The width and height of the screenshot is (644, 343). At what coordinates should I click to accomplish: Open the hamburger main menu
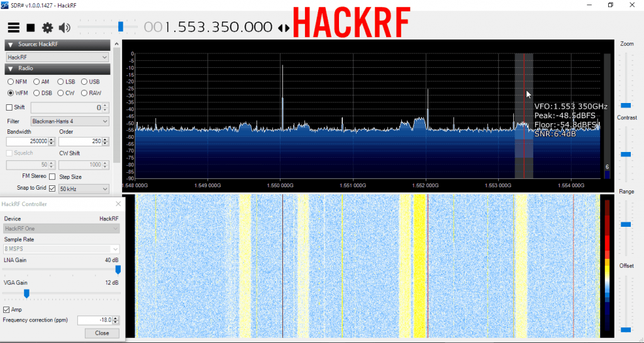(x=13, y=28)
